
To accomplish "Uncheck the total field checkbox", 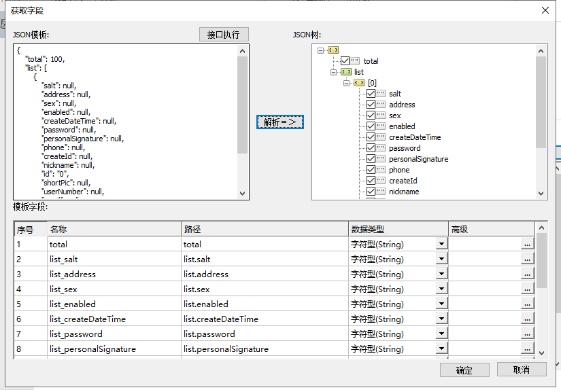I will click(x=345, y=61).
